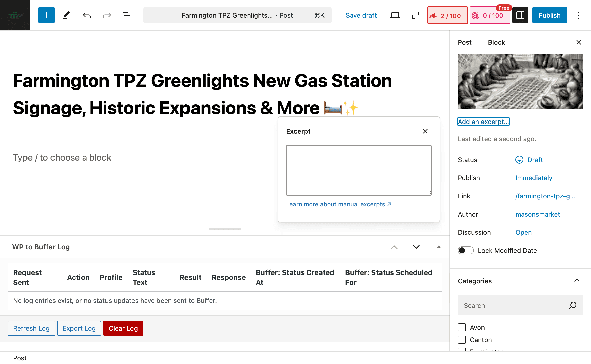
Task: Click Add an excerpt link
Action: pos(483,122)
